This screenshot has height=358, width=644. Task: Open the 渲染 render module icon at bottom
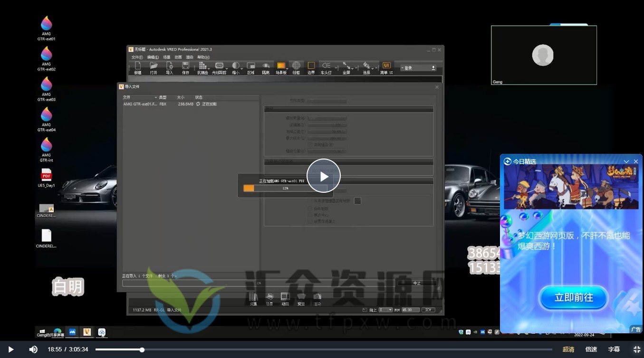pyautogui.click(x=317, y=298)
